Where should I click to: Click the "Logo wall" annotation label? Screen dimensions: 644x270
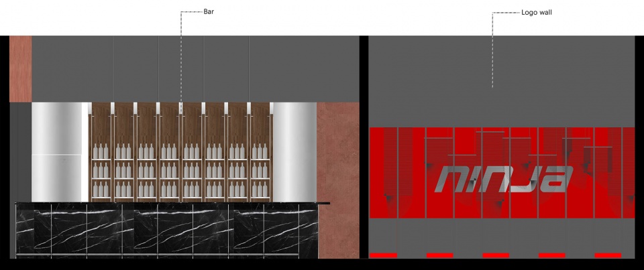[537, 13]
